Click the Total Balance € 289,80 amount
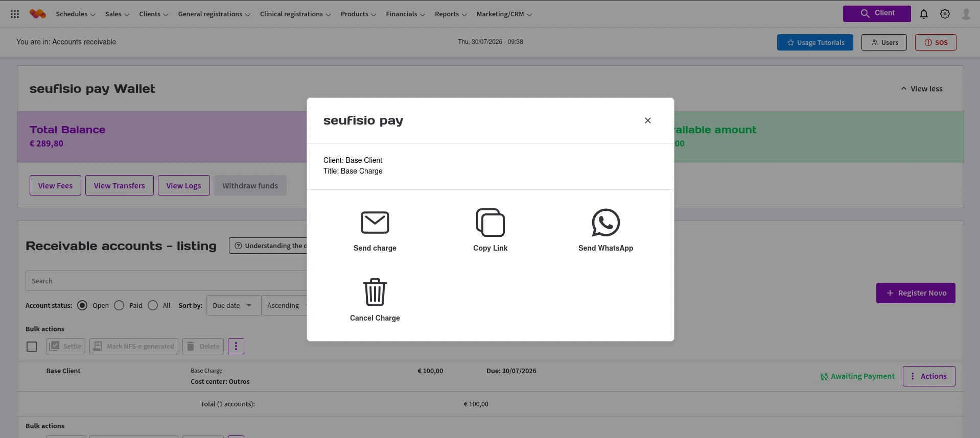Screen dimensions: 980x438 46,143
